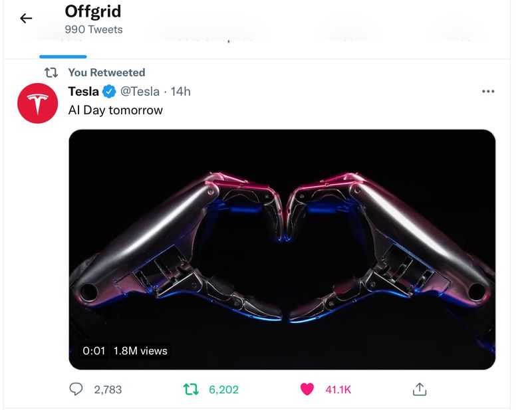532x410 pixels.
Task: Click the 0:01 video duration badge
Action: pos(94,351)
